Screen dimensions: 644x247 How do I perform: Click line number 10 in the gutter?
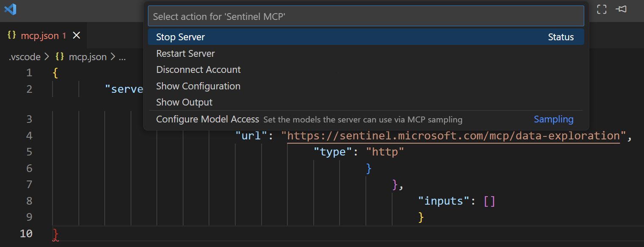[x=26, y=233]
